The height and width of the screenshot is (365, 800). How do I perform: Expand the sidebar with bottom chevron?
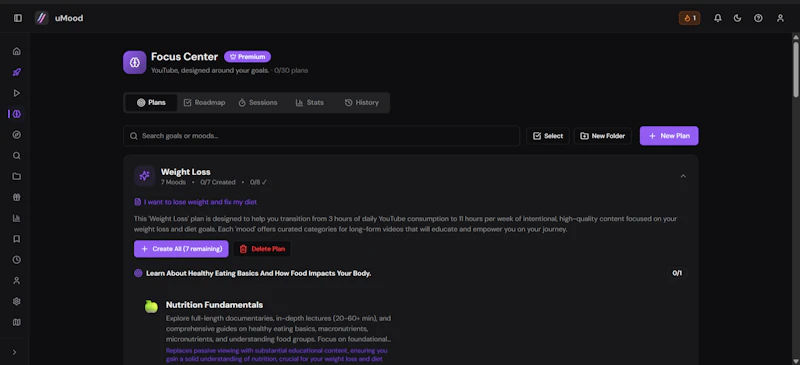(x=14, y=352)
